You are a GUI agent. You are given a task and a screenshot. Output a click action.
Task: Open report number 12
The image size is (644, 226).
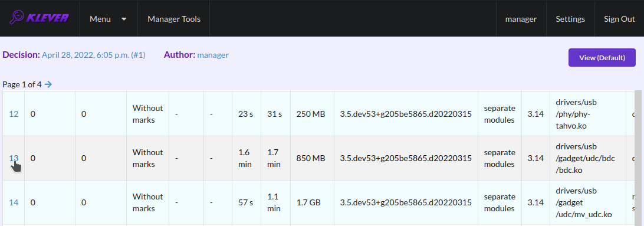click(14, 114)
